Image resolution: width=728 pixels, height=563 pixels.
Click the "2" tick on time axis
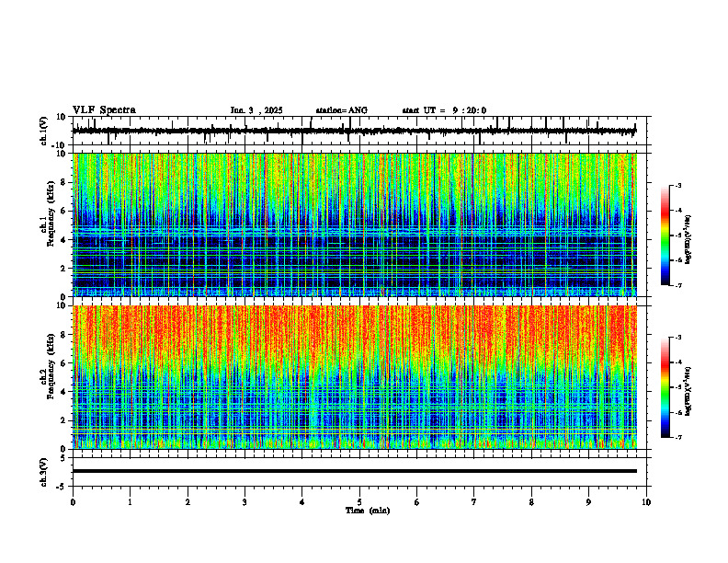click(x=188, y=502)
